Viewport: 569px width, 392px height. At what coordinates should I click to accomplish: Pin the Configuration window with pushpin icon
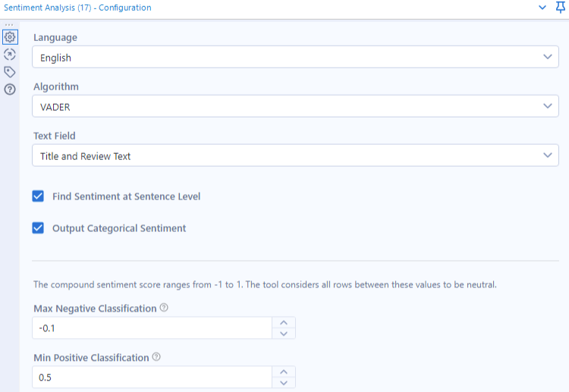pyautogui.click(x=561, y=7)
